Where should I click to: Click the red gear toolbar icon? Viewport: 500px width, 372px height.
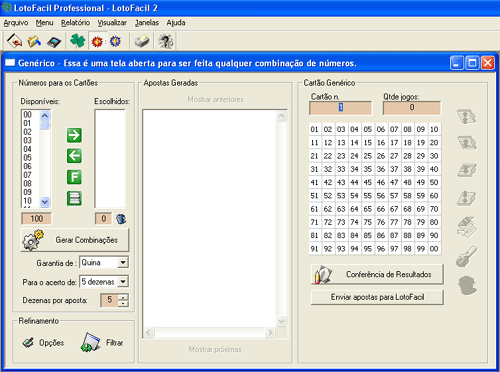pyautogui.click(x=97, y=42)
